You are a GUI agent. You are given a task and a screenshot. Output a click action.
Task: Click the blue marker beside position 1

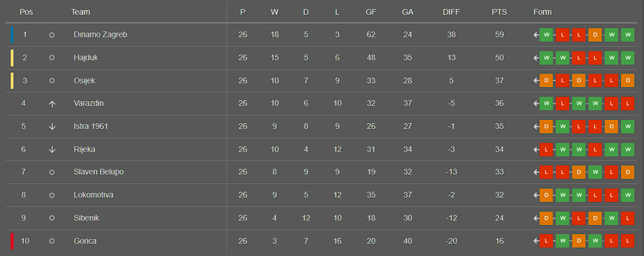click(12, 35)
